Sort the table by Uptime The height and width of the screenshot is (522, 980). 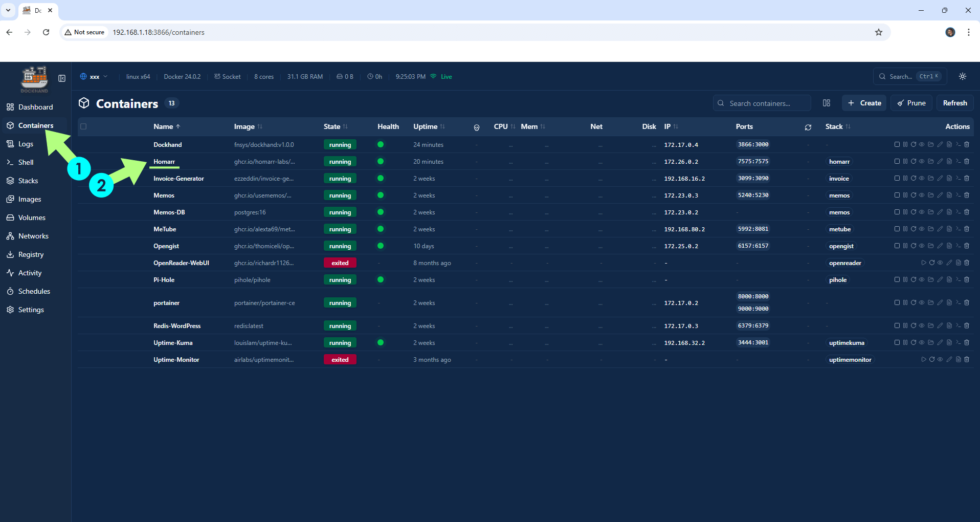click(x=428, y=126)
